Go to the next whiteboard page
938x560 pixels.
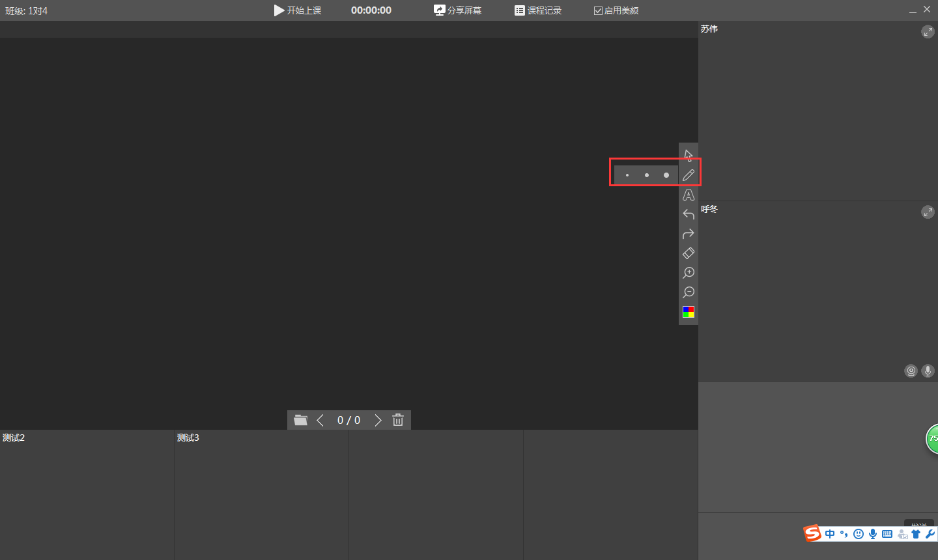tap(378, 421)
